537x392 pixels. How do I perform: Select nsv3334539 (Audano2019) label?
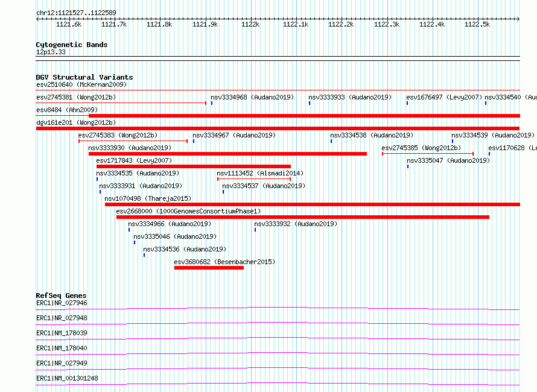click(x=493, y=135)
